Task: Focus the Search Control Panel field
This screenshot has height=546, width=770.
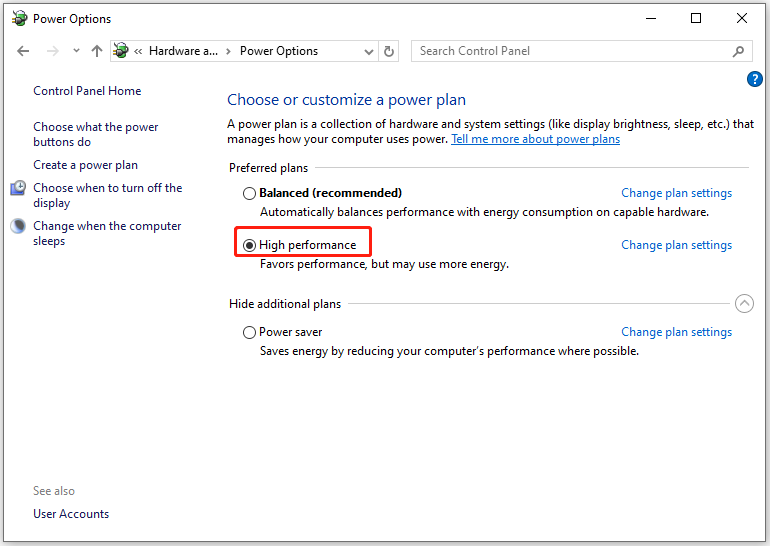Action: [572, 51]
